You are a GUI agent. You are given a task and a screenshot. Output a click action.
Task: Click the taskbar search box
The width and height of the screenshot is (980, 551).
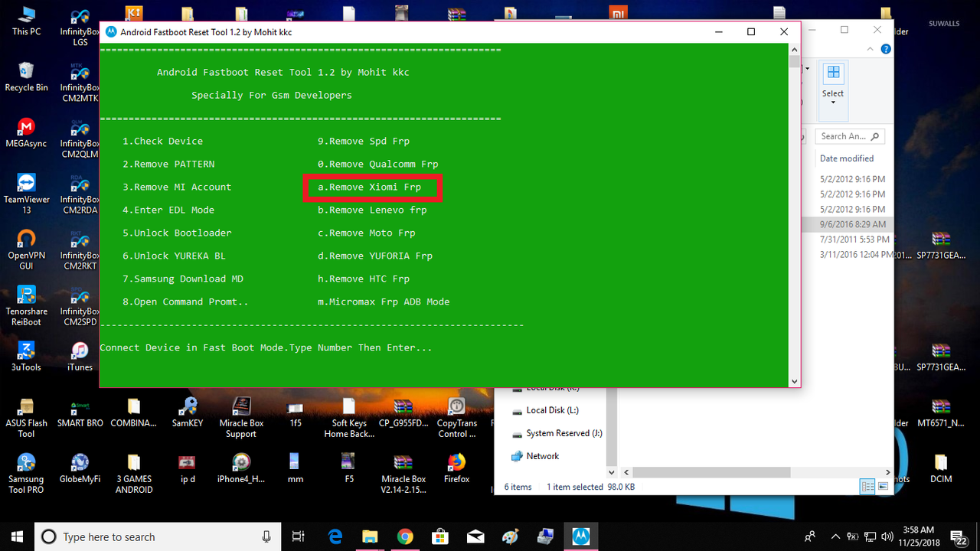click(x=157, y=536)
